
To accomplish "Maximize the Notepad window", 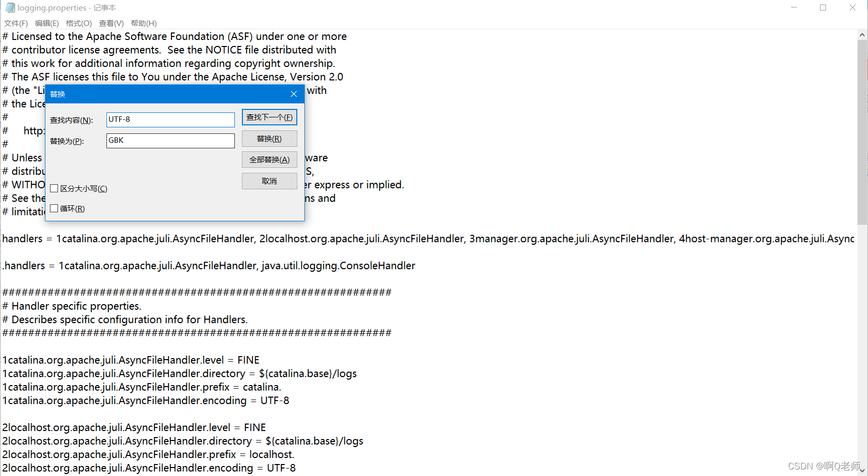I will coord(823,7).
